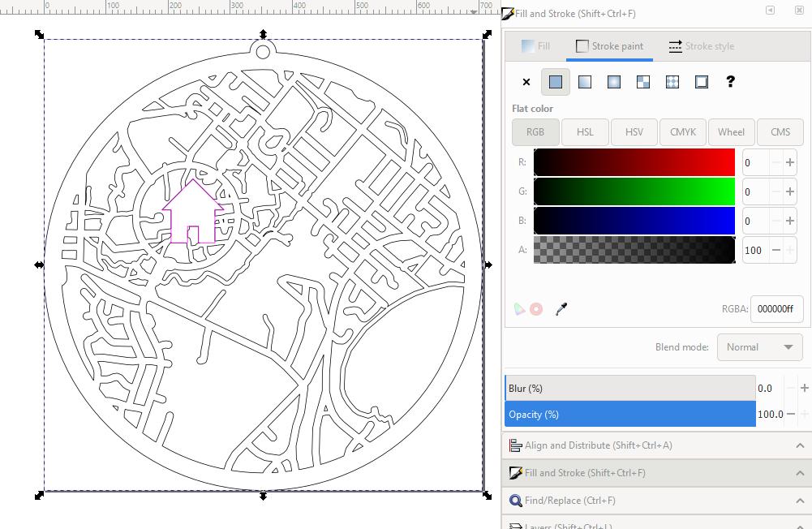The height and width of the screenshot is (529, 812).
Task: Edit the RGBA hex field 000000ff
Action: (x=777, y=309)
